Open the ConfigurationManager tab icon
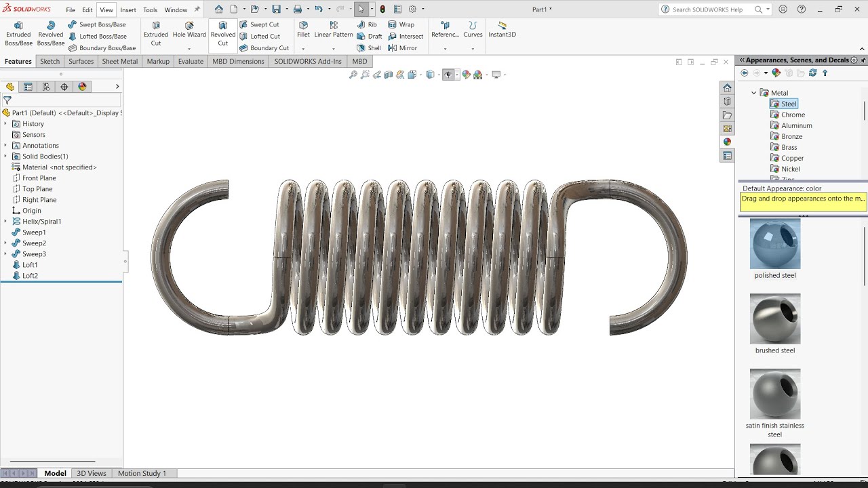 pos(45,87)
